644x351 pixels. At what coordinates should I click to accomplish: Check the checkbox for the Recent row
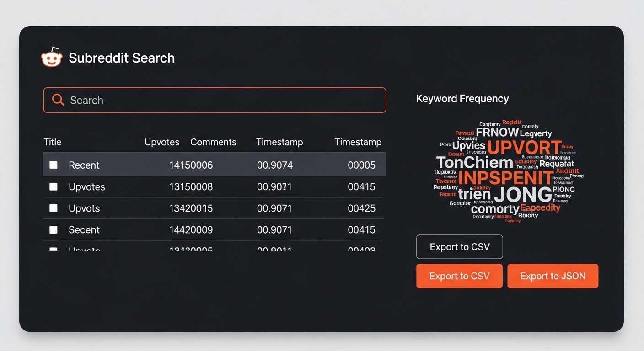(53, 165)
